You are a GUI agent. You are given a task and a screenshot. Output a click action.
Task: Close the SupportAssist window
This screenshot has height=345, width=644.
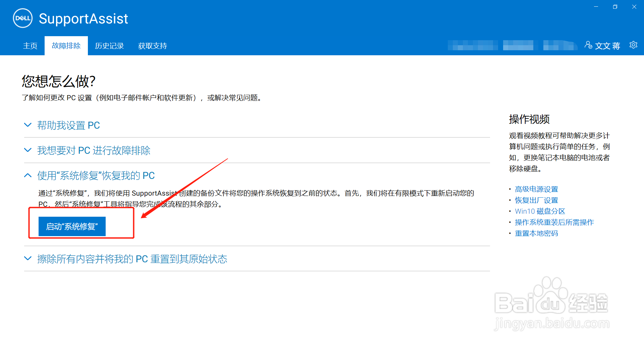click(634, 7)
